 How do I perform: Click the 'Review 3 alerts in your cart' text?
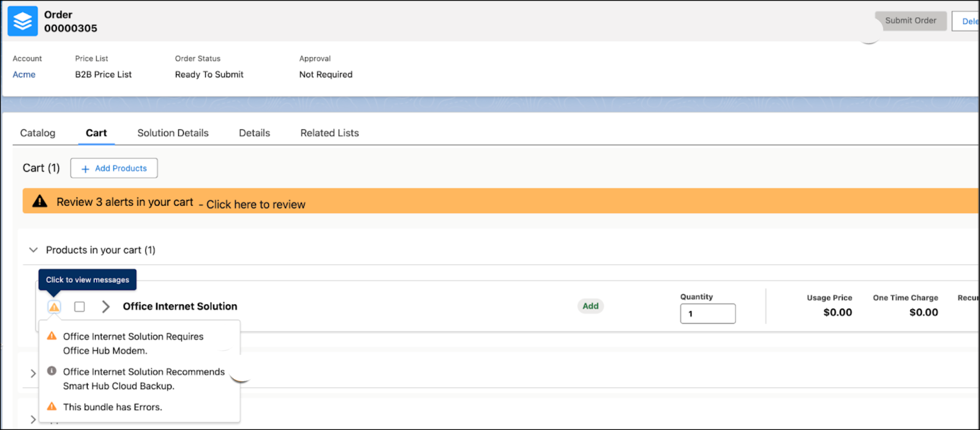click(x=125, y=202)
